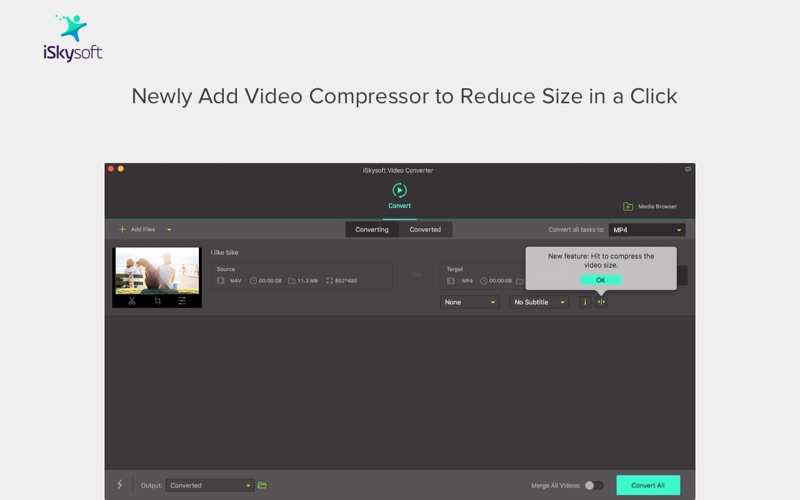The width and height of the screenshot is (800, 500).
Task: Dismiss the new feature tooltip with OK
Action: pos(601,280)
